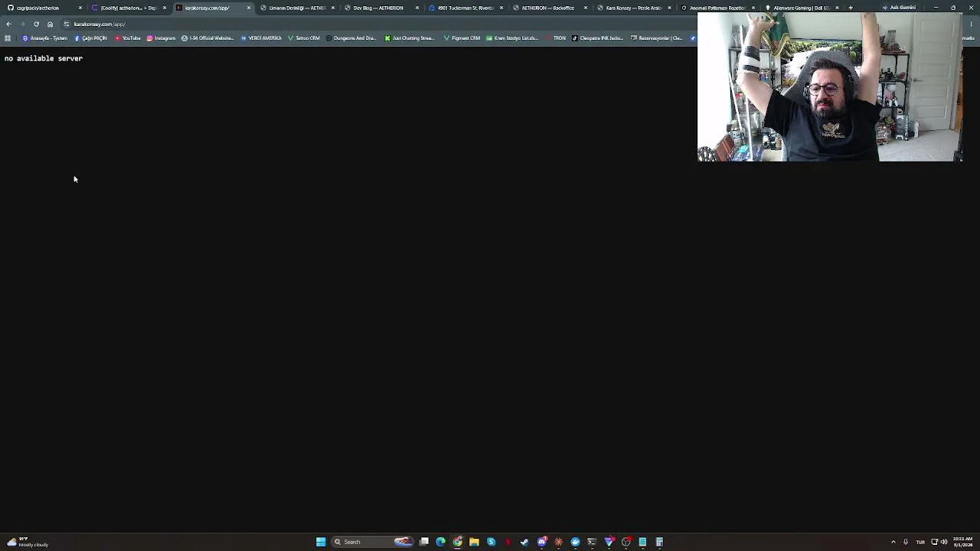Click the taskbar Search box
The width and height of the screenshot is (980, 551).
(x=374, y=542)
